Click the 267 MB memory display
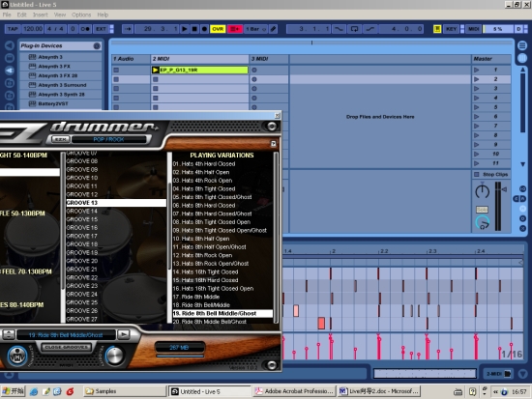The height and width of the screenshot is (399, 532). pos(180,348)
